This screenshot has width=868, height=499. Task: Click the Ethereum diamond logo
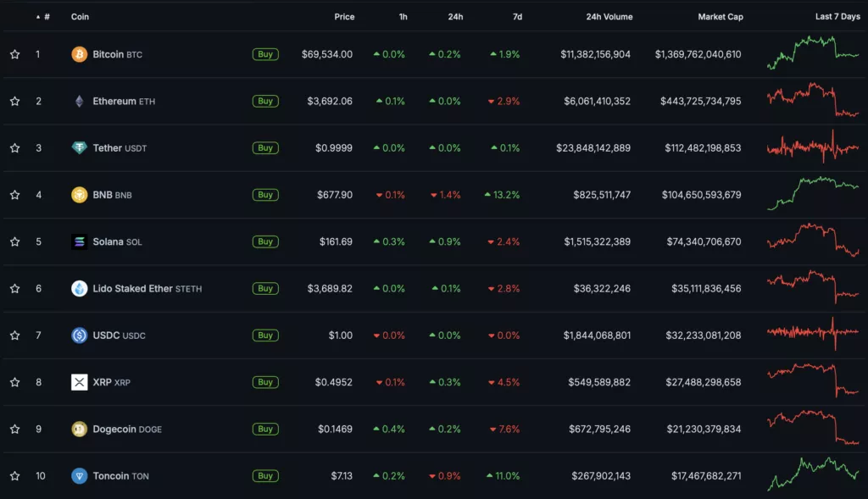tap(79, 101)
